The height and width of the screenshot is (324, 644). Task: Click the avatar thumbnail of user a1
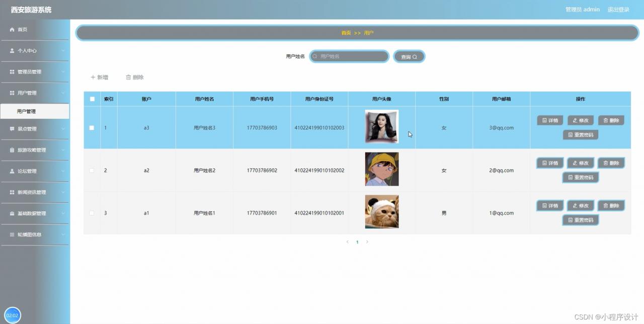coord(381,212)
